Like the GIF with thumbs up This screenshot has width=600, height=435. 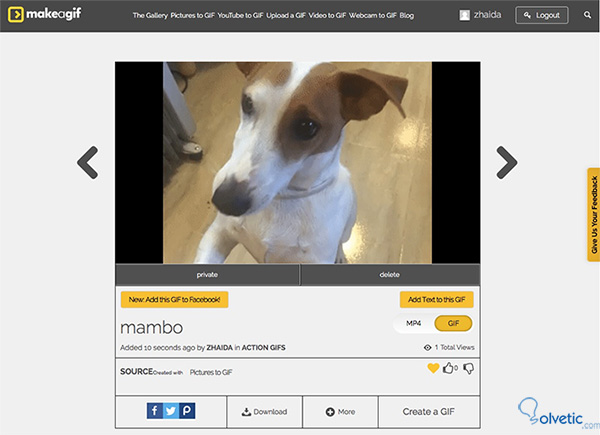[448, 368]
